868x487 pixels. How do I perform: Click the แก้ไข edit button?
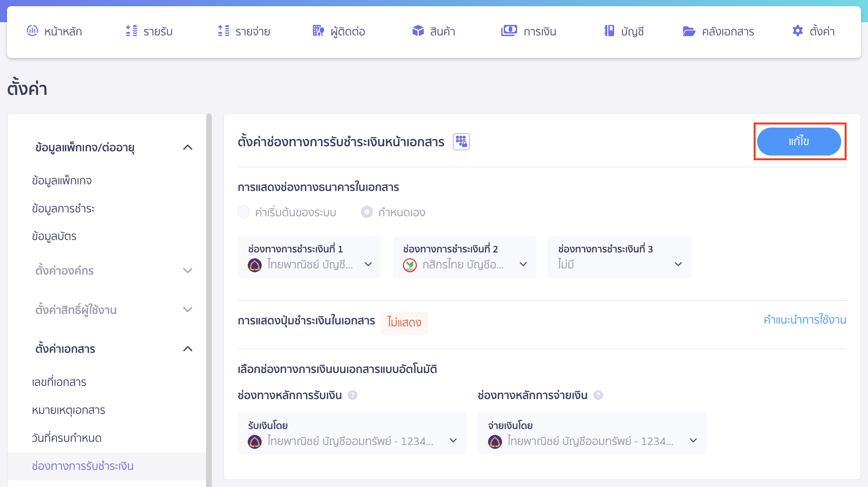[x=799, y=142]
